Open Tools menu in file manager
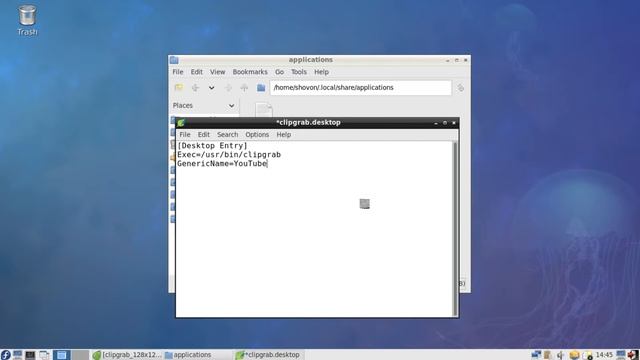The width and height of the screenshot is (640, 360). (x=298, y=72)
